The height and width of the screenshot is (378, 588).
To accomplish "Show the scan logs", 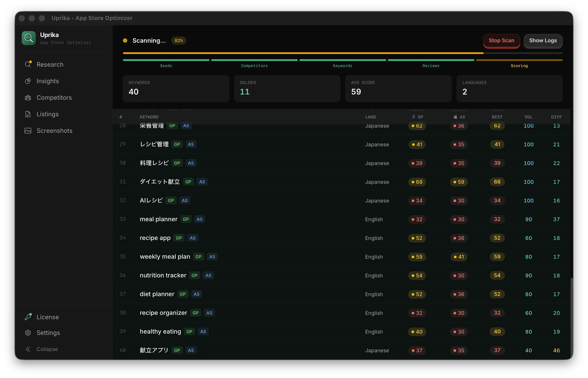I will coord(543,40).
